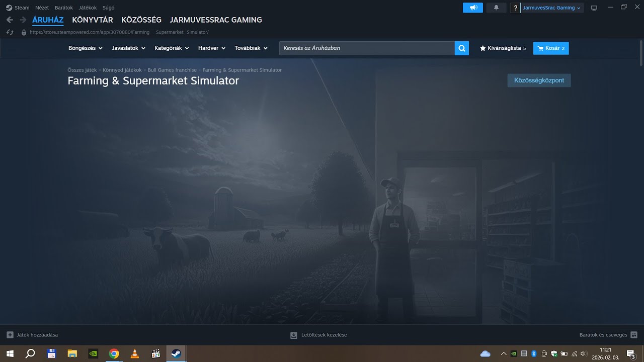Open the friends list icon
Viewport: 644px width, 362px height.
(634, 335)
